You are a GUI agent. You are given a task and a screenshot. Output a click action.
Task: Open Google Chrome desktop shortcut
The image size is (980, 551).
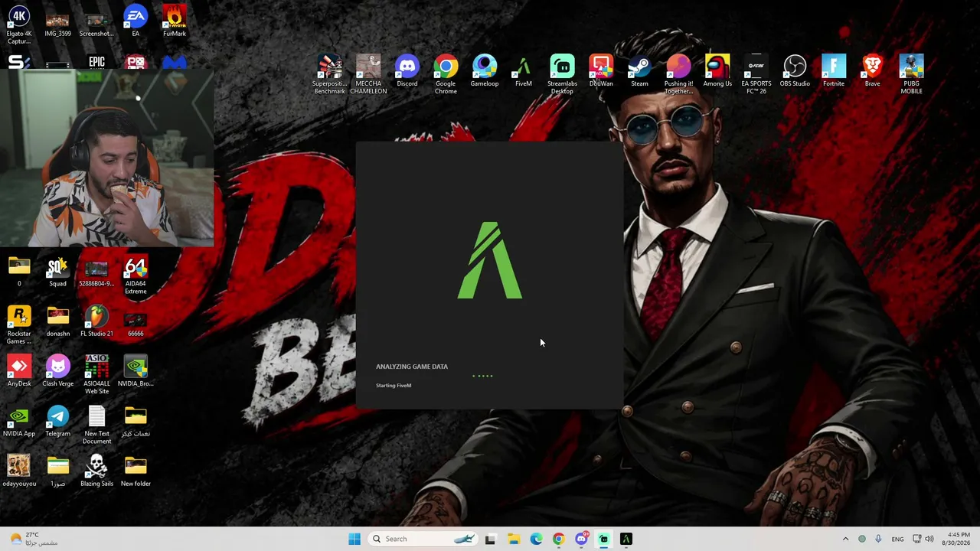tap(446, 74)
